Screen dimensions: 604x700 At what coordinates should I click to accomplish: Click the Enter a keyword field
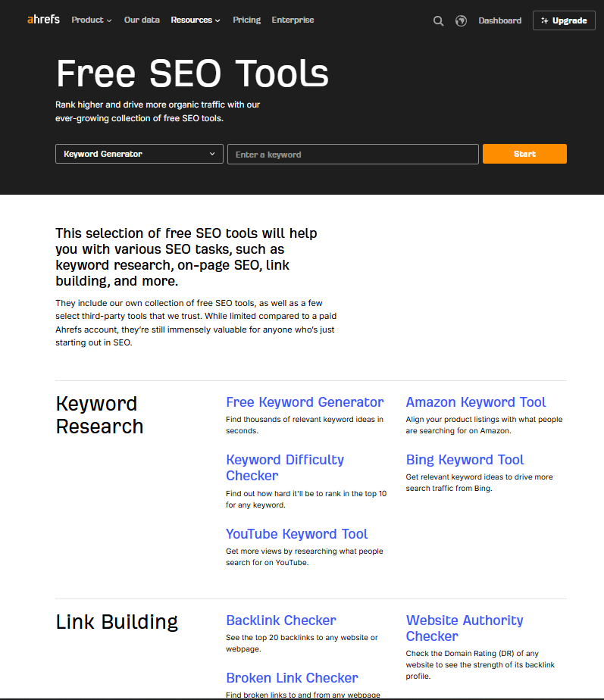pos(353,154)
